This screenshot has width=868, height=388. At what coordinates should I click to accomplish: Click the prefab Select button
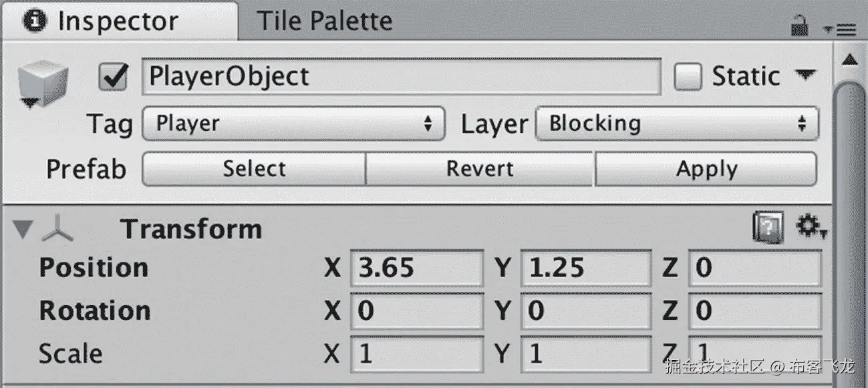point(254,169)
